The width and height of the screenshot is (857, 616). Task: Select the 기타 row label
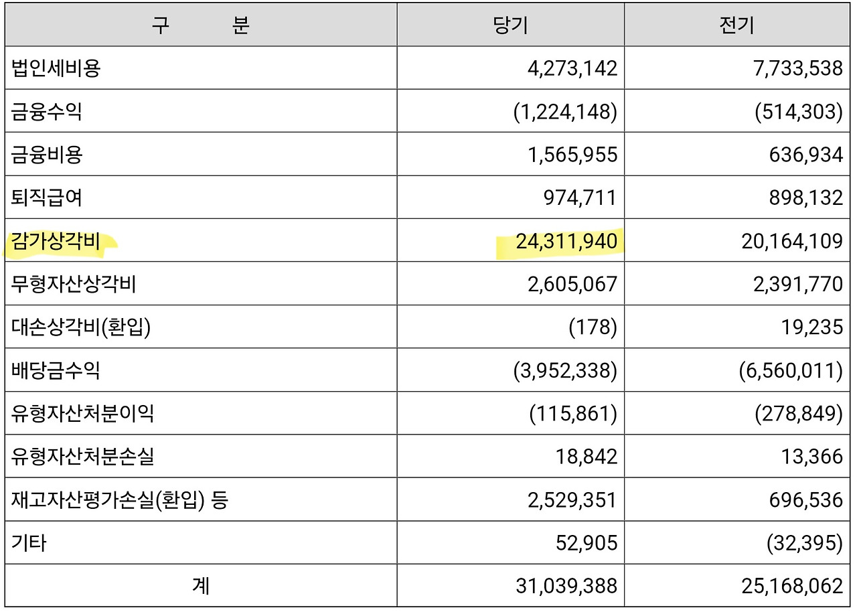pyautogui.click(x=29, y=543)
